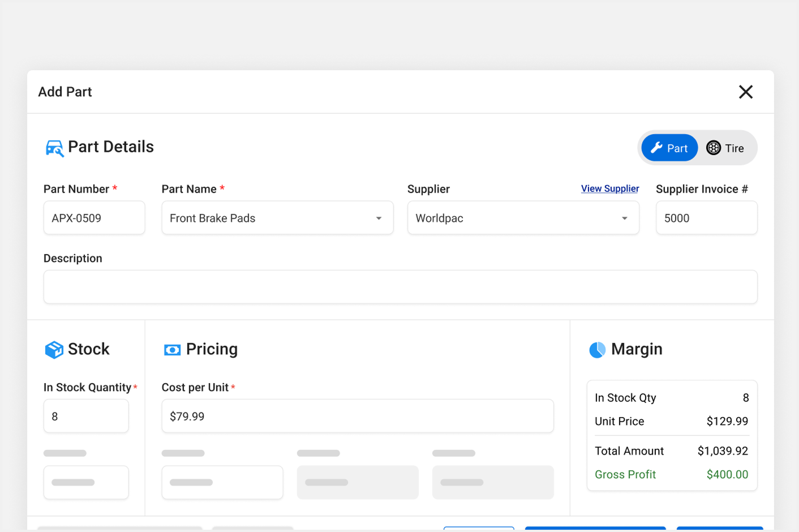Edit the In Stock Quantity field
Image resolution: width=799 pixels, height=532 pixels.
point(86,416)
